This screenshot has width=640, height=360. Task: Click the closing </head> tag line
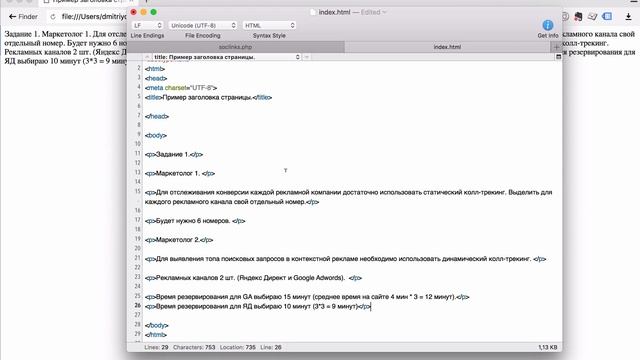tap(157, 116)
